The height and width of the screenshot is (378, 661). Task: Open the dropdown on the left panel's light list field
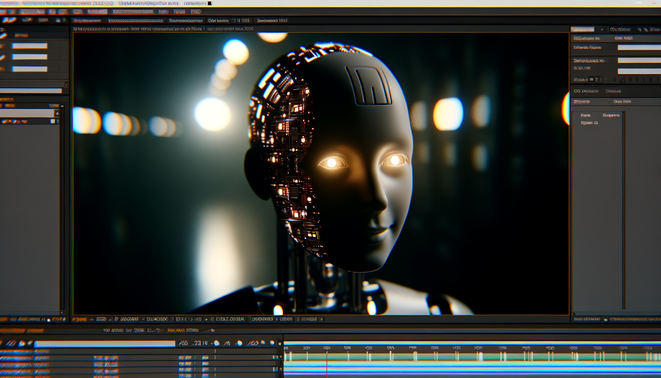click(57, 113)
